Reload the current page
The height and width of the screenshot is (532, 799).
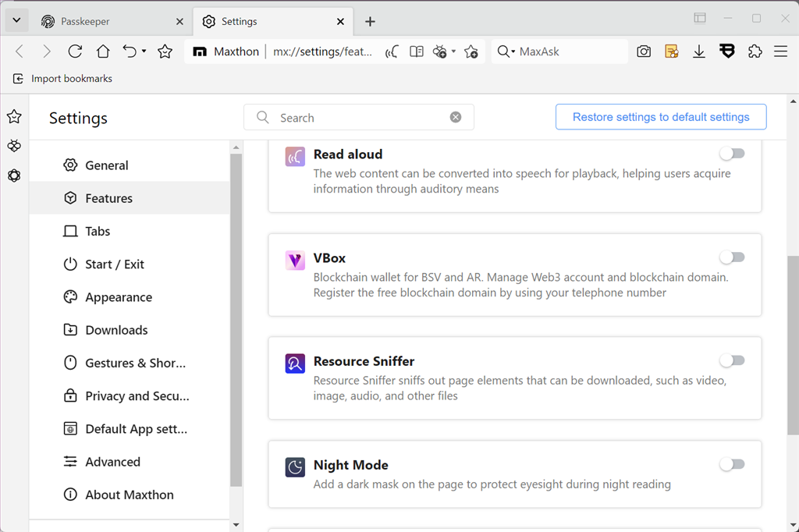pos(75,51)
